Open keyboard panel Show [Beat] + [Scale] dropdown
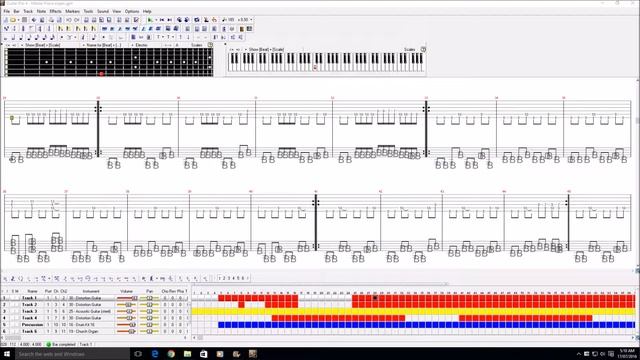The width and height of the screenshot is (640, 360). (x=265, y=49)
